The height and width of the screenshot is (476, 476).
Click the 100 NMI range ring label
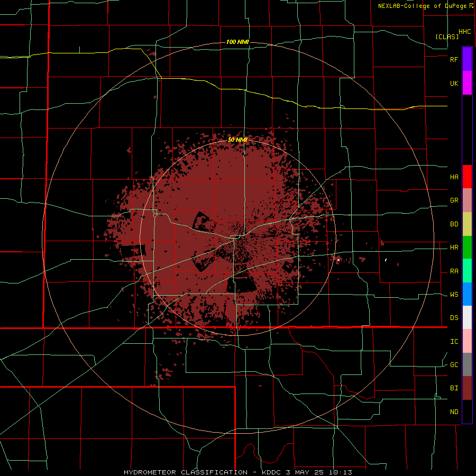pyautogui.click(x=237, y=42)
